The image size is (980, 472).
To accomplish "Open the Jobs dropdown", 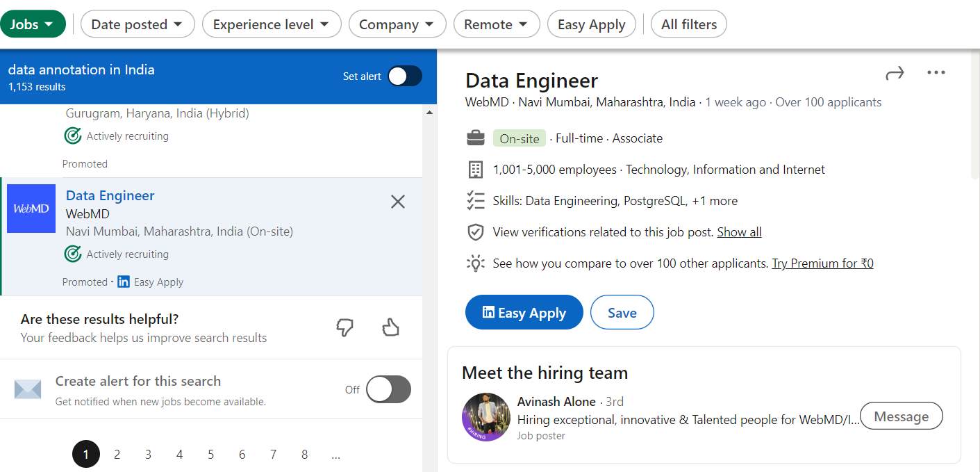I will [x=33, y=24].
